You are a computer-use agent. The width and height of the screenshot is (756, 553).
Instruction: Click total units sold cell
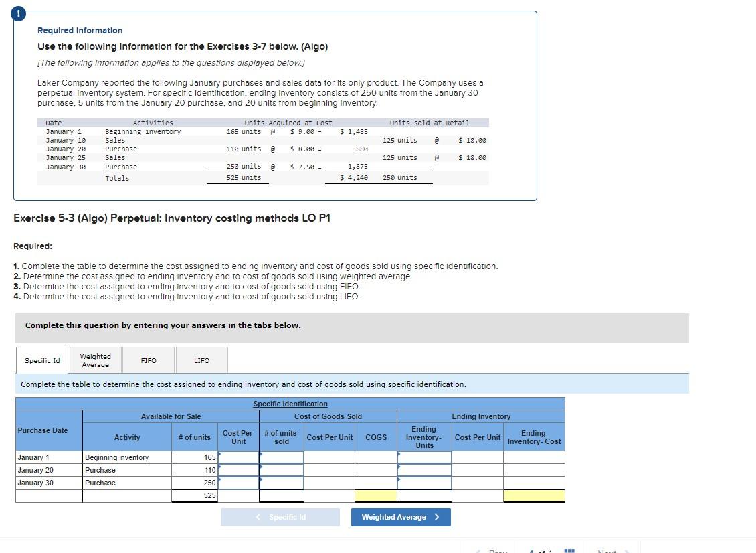pos(282,495)
